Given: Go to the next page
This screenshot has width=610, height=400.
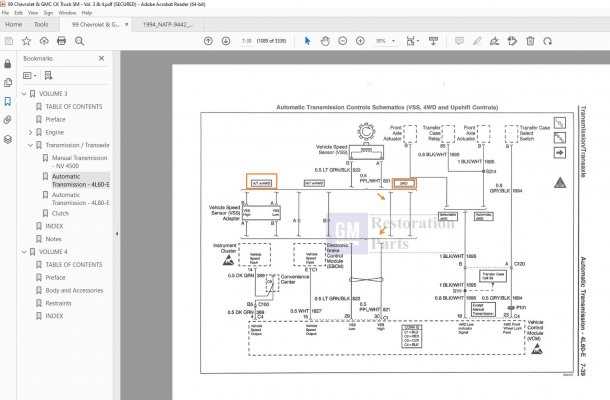Looking at the screenshot, I should [226, 41].
